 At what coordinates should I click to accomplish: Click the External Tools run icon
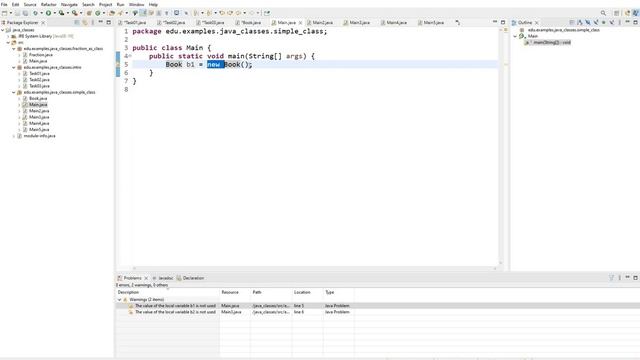74,13
